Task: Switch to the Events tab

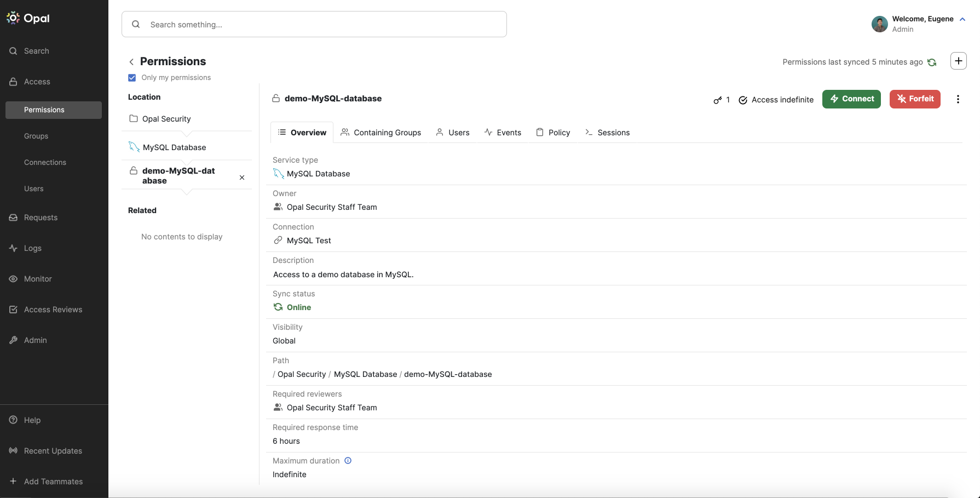Action: 503,133
